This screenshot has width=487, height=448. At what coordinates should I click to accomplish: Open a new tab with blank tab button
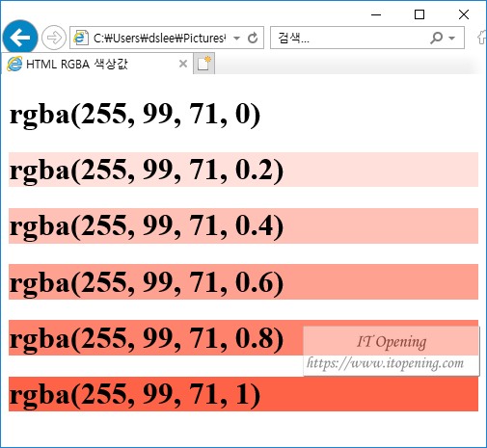coord(203,64)
